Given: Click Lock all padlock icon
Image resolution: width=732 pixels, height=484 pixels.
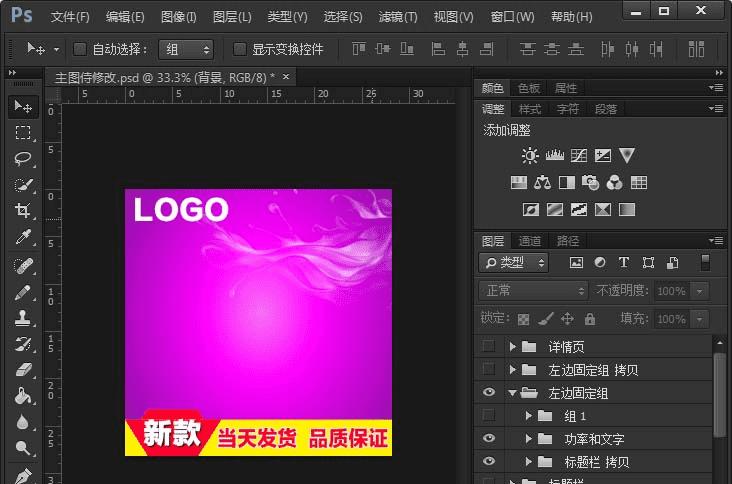Looking at the screenshot, I should (x=590, y=319).
